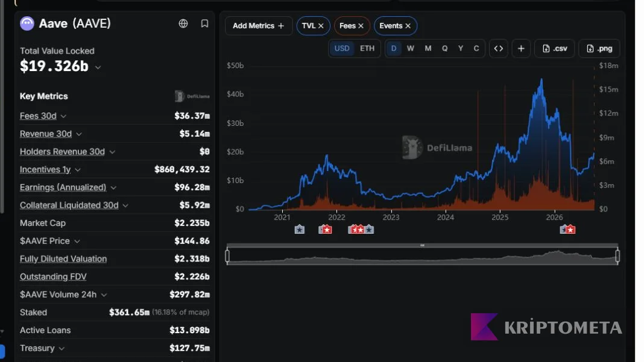Image resolution: width=644 pixels, height=362 pixels.
Task: Grab the left handle of chart range slider
Action: pyautogui.click(x=227, y=256)
